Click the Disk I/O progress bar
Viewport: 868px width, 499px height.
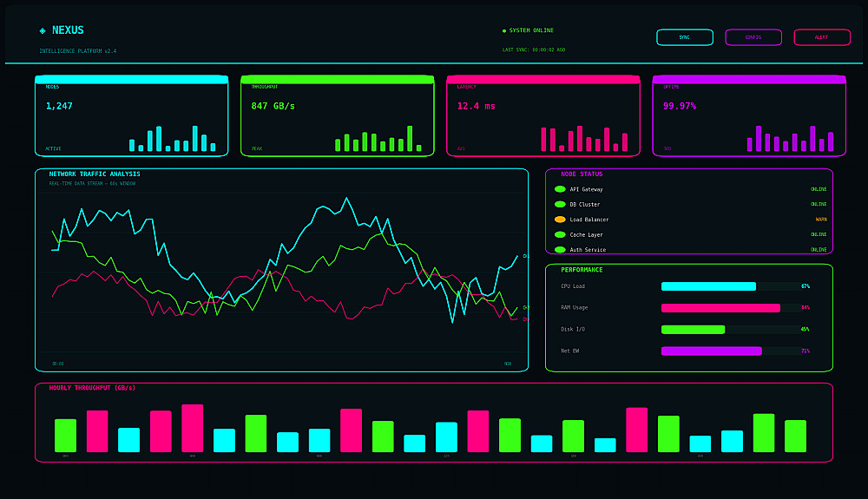coord(731,329)
